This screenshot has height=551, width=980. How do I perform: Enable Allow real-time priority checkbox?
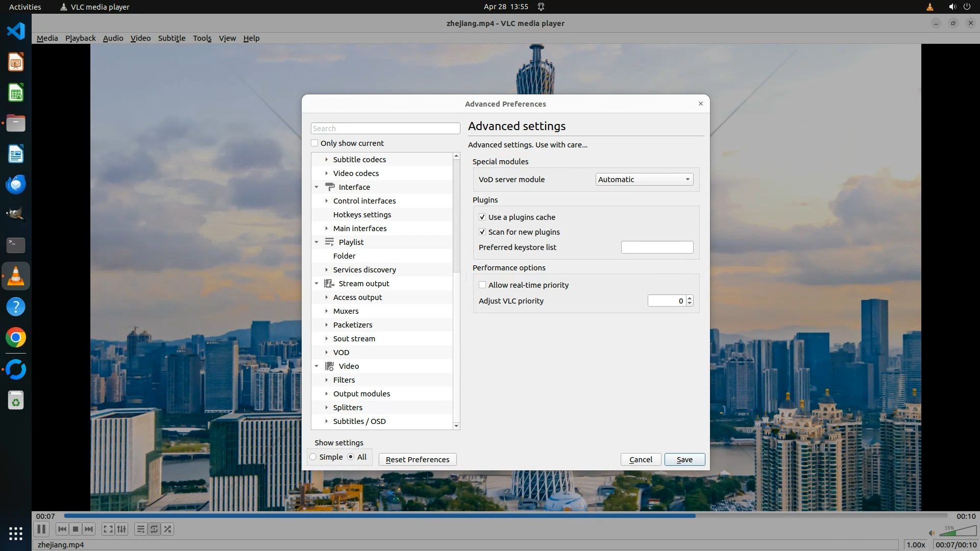pyautogui.click(x=482, y=285)
